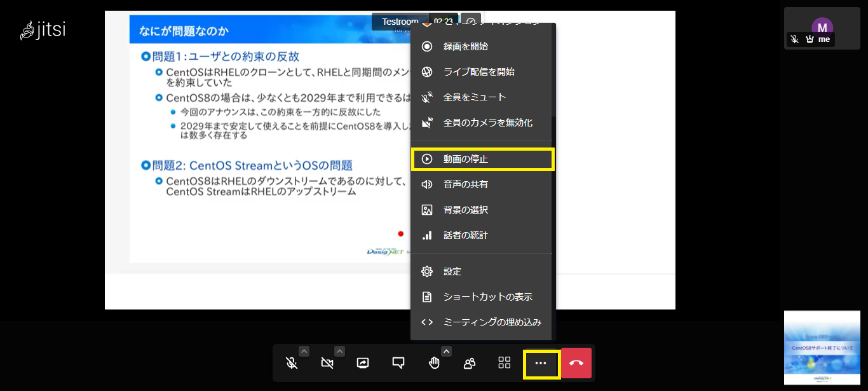
Task: Open the participants pane
Action: [x=470, y=363]
